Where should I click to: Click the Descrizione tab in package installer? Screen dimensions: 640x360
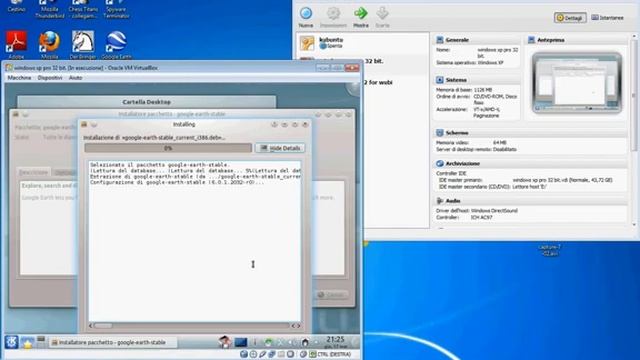click(x=34, y=172)
